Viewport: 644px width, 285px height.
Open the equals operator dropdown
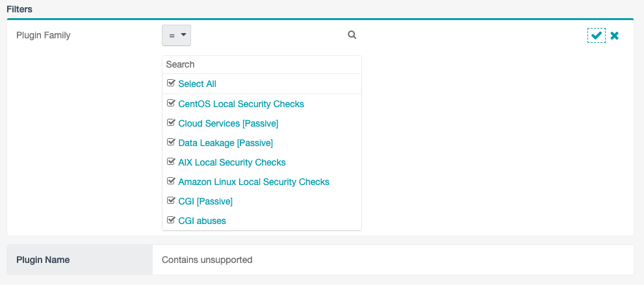coord(176,36)
